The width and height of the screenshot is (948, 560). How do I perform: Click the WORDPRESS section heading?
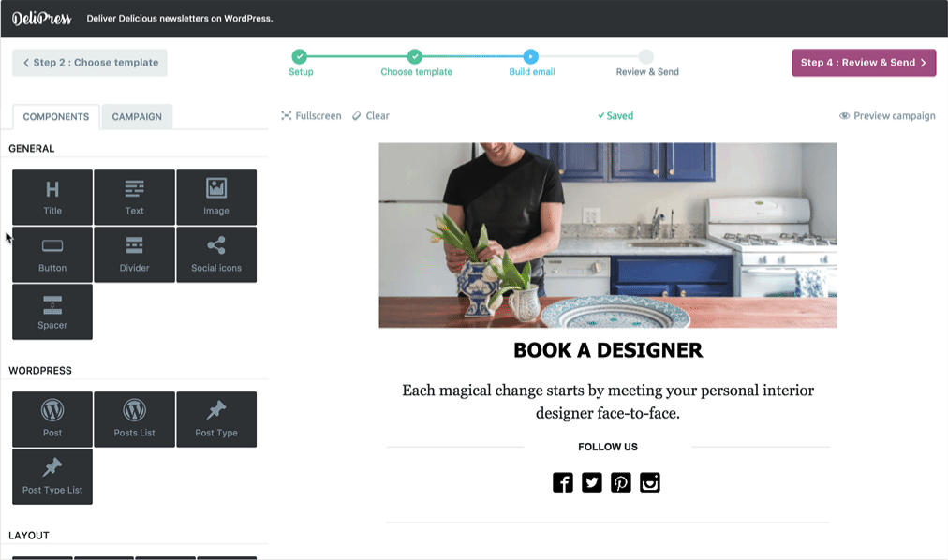coord(40,370)
